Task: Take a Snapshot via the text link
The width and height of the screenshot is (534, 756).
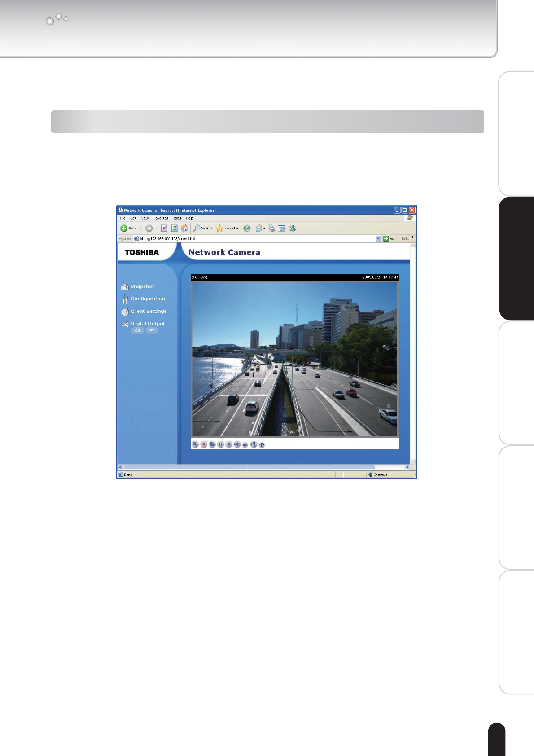Action: 142,286
